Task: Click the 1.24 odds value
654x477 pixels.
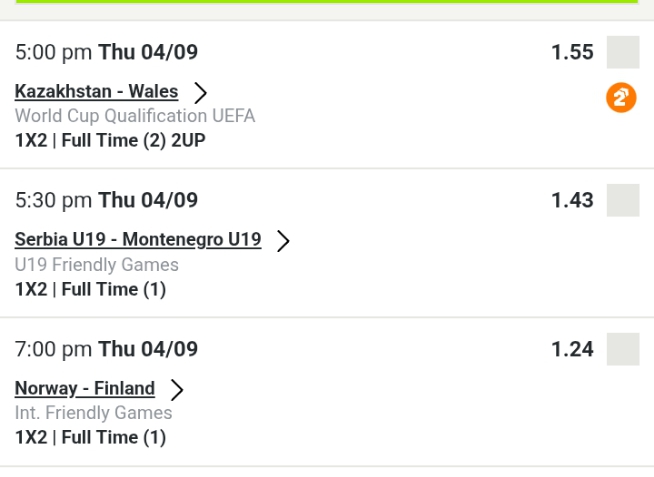Action: [572, 349]
